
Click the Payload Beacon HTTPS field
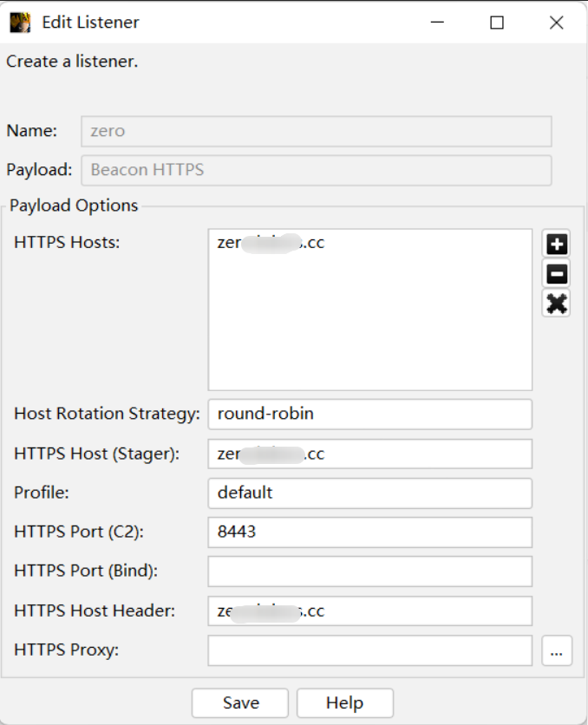(x=316, y=170)
